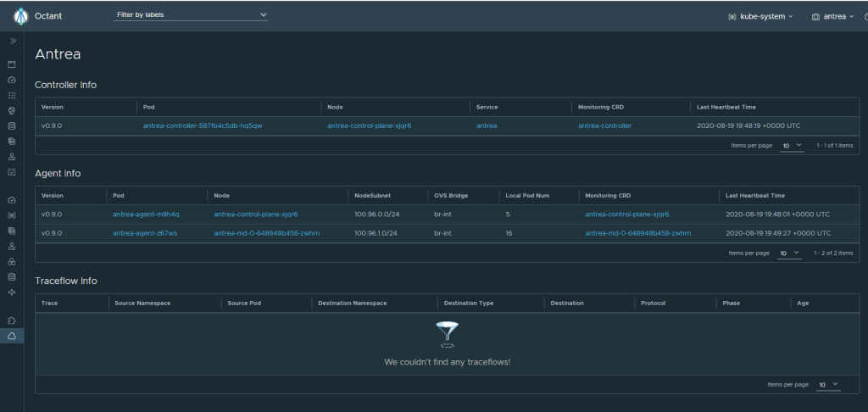
Task: Open antrea-agent-m9h4q pod link
Action: point(146,214)
